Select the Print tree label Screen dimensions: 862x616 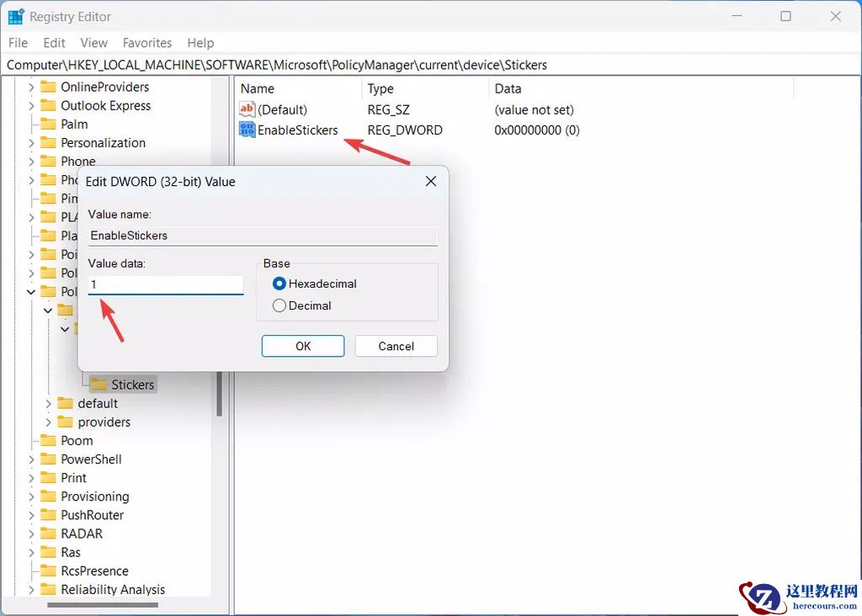tap(74, 478)
